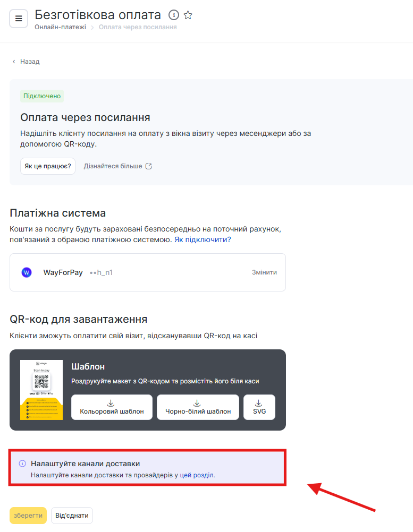Open the цей розділ link
Viewport: 413px width, 532px height.
tap(197, 475)
